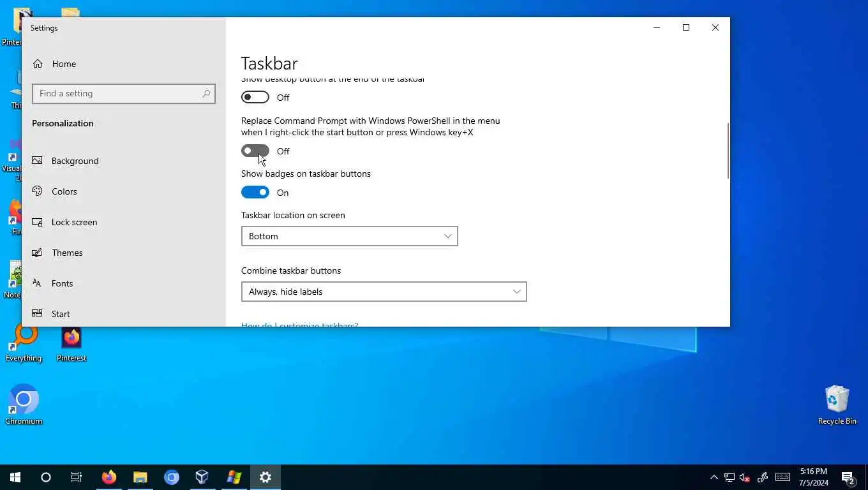Show hidden tray icons chevron
Screen dimensions: 868x490
(x=714, y=477)
